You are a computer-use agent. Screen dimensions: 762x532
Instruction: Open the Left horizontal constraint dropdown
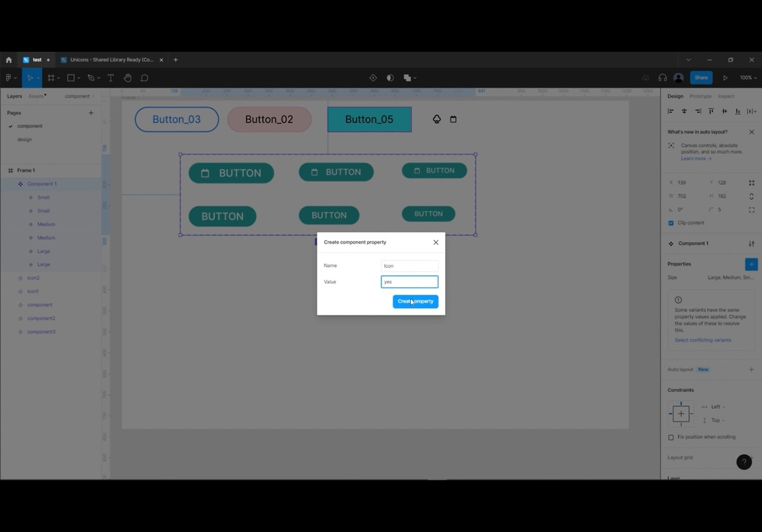719,407
